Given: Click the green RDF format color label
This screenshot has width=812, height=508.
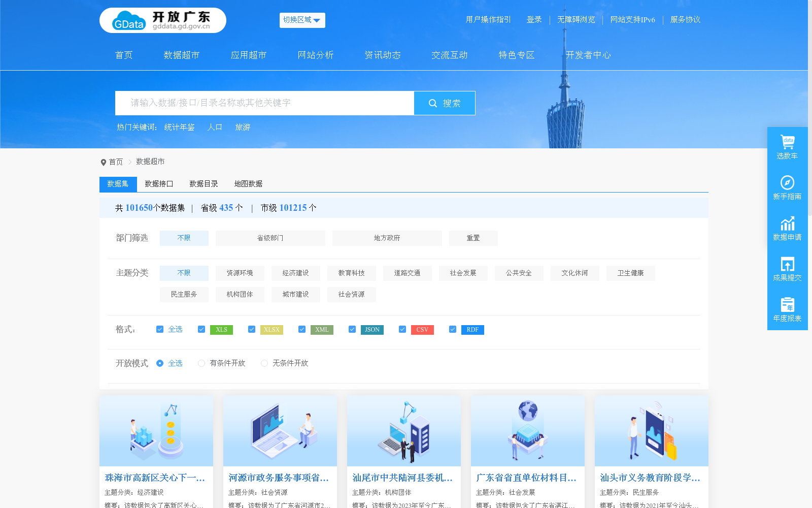Looking at the screenshot, I should pyautogui.click(x=472, y=329).
